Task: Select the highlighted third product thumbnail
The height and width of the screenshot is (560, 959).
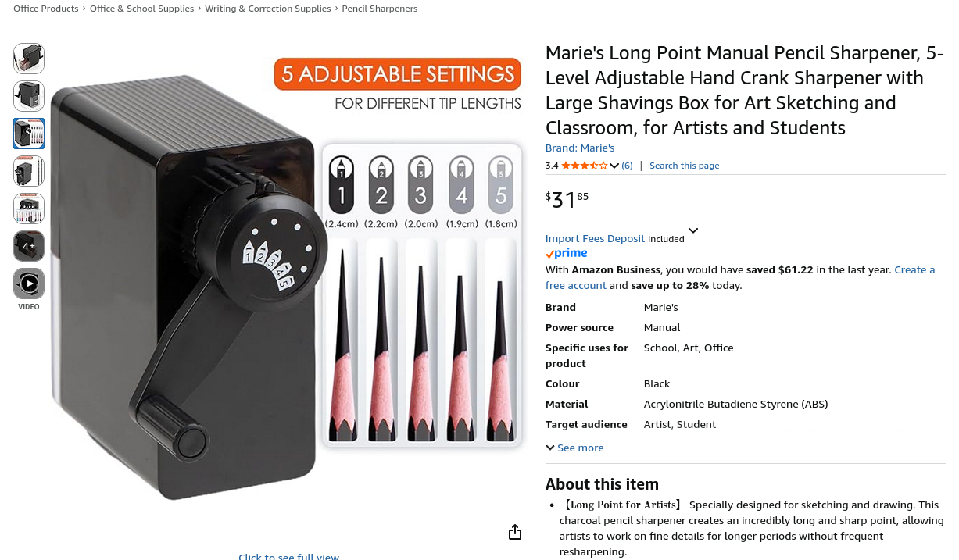Action: tap(29, 134)
